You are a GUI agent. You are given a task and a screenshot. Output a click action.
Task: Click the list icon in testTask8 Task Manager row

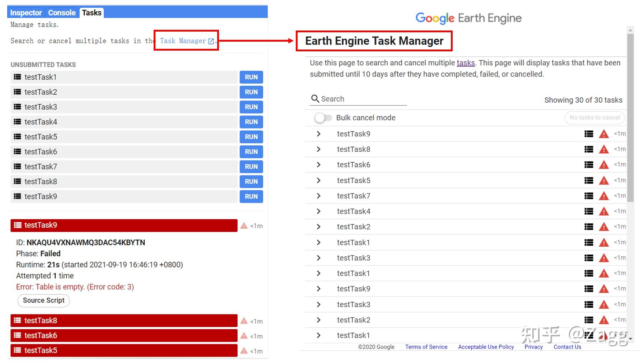point(589,149)
